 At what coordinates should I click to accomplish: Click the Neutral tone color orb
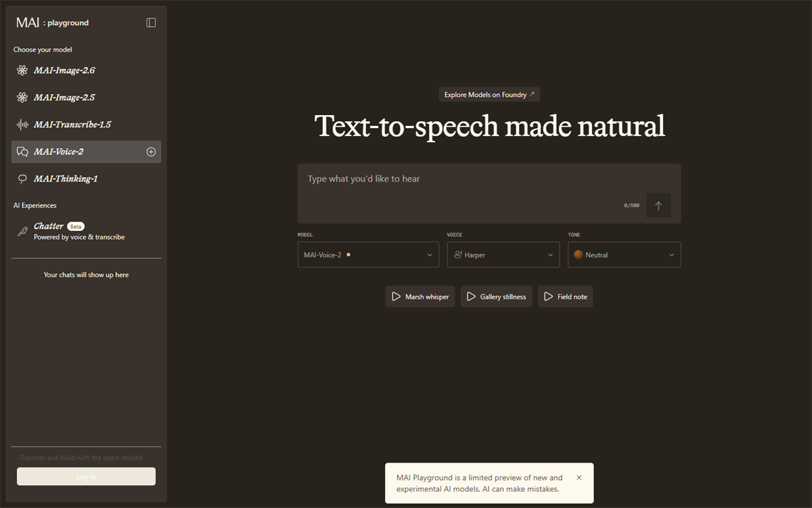click(579, 255)
